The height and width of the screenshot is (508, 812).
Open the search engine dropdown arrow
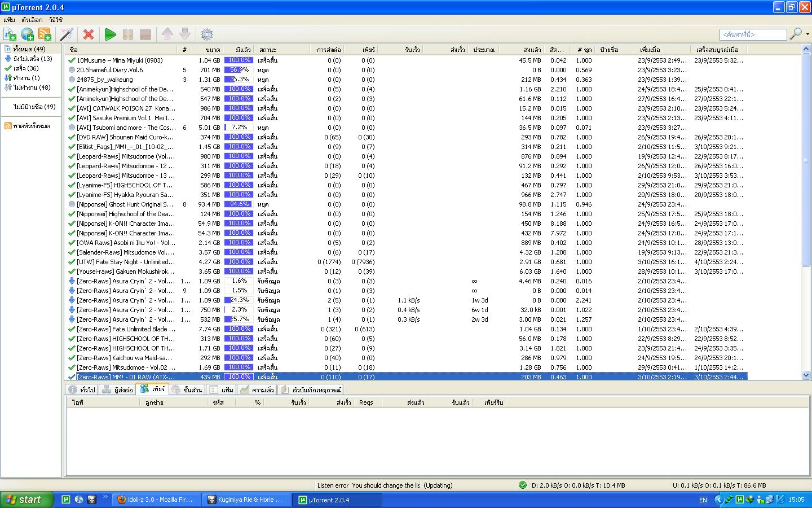coord(807,34)
